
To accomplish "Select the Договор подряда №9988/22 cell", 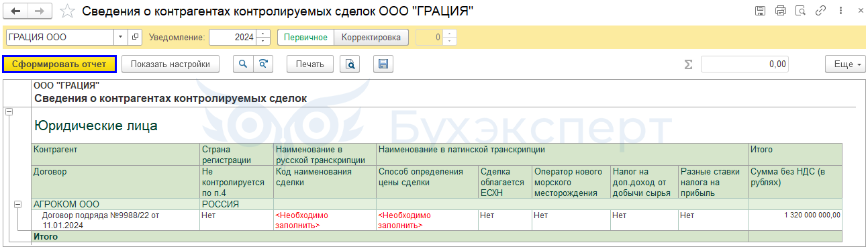I will [x=115, y=220].
